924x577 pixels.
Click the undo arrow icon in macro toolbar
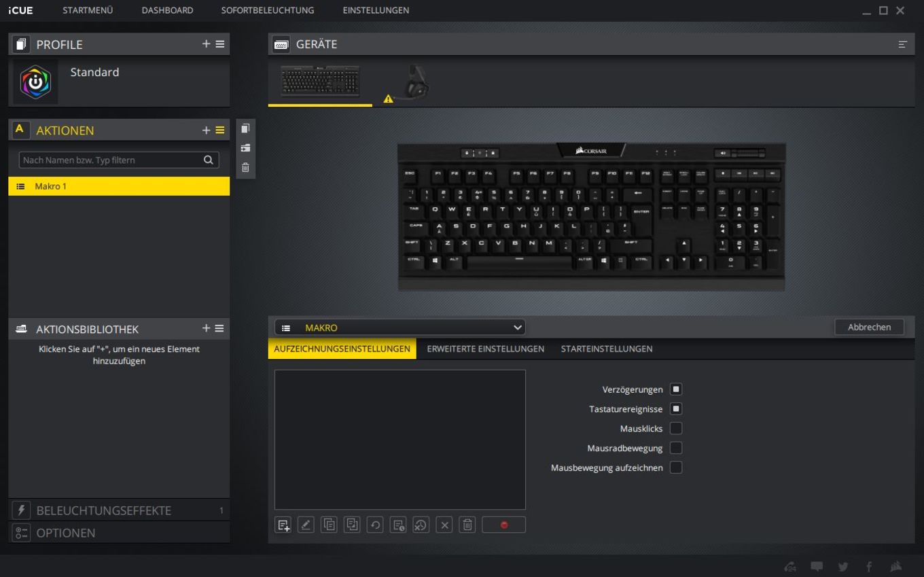coord(375,525)
